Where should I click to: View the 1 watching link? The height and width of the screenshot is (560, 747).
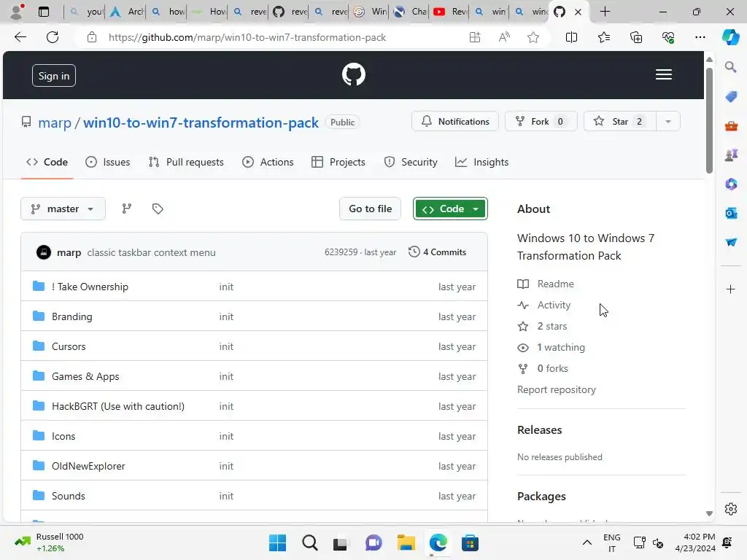pos(551,347)
